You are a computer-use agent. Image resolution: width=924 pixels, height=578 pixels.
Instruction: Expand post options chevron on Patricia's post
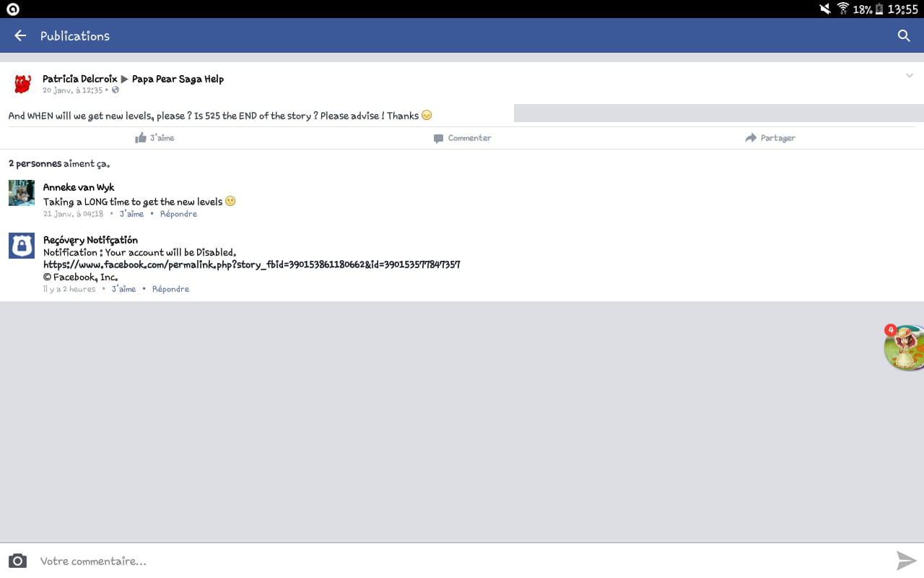[x=910, y=76]
